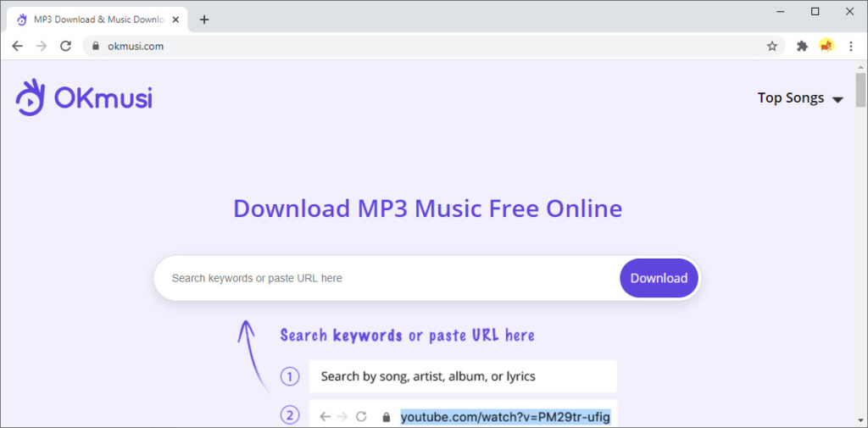Screen dimensions: 868x428
Task: Click the vertical scrollbar thumb
Action: coord(861,90)
